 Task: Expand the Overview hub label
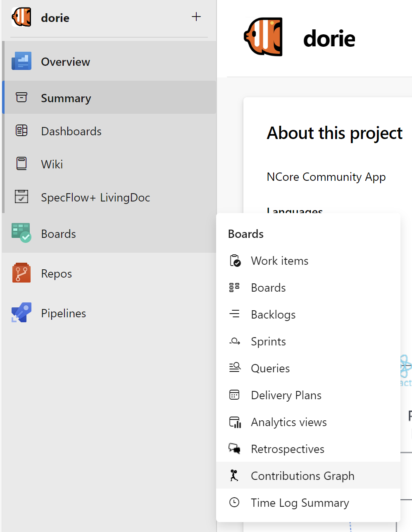[x=65, y=62]
